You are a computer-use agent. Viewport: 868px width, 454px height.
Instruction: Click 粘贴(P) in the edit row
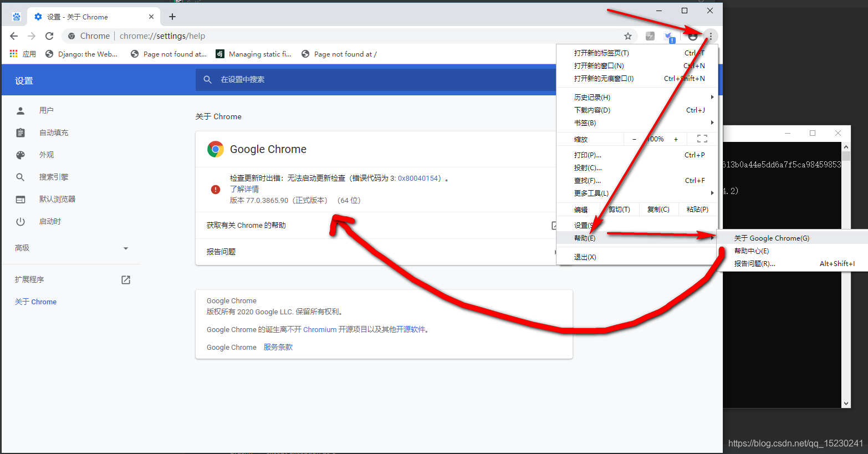(697, 210)
